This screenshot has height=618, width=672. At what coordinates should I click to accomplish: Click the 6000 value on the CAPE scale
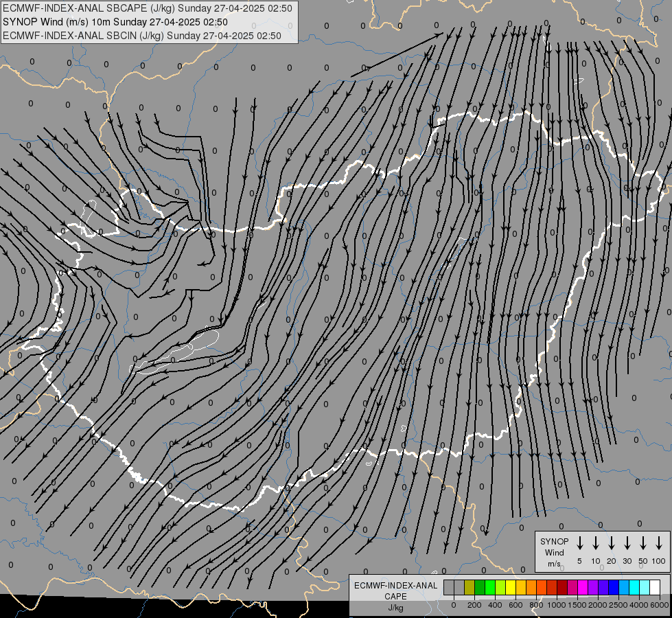[660, 605]
